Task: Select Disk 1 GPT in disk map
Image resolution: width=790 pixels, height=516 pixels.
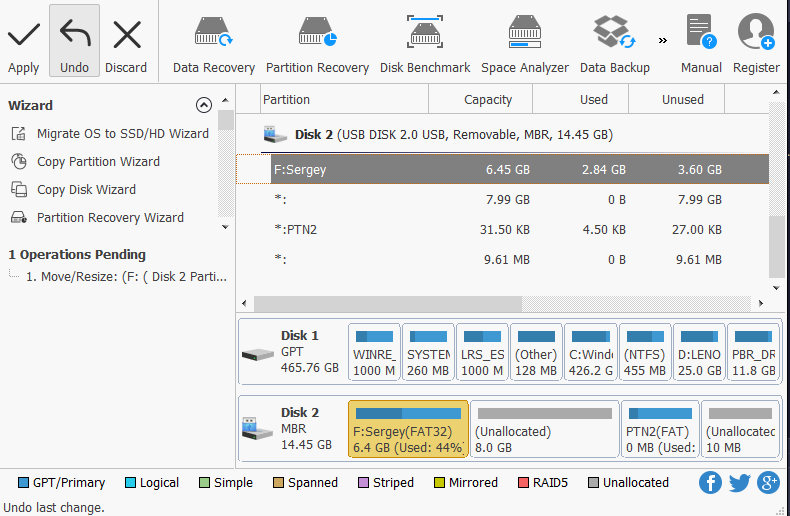Action: tap(293, 352)
